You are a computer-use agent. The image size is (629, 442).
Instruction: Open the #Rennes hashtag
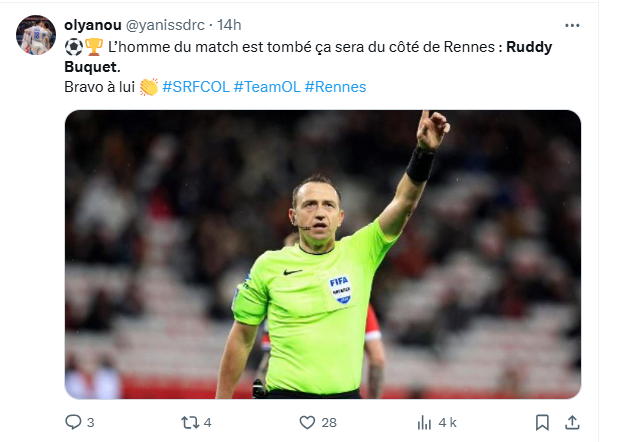click(335, 87)
